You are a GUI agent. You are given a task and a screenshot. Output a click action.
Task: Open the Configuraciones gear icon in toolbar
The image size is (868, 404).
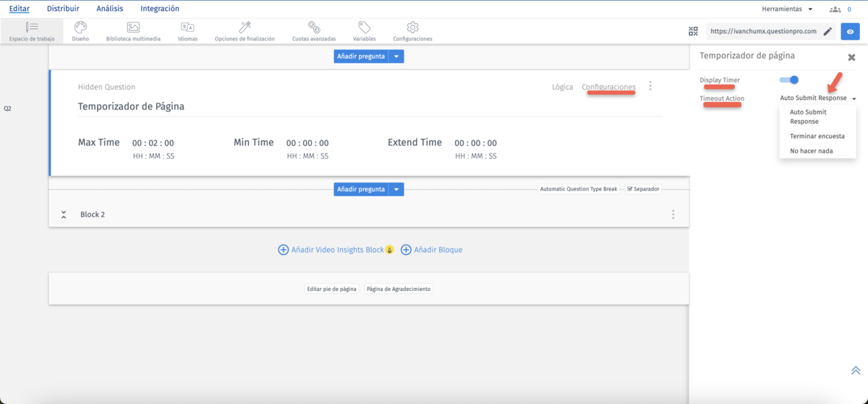(x=412, y=27)
